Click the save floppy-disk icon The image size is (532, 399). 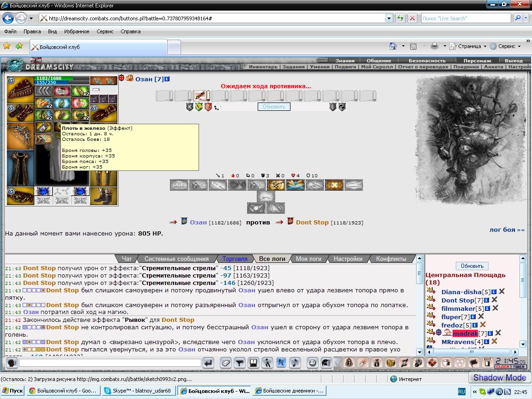click(x=253, y=363)
